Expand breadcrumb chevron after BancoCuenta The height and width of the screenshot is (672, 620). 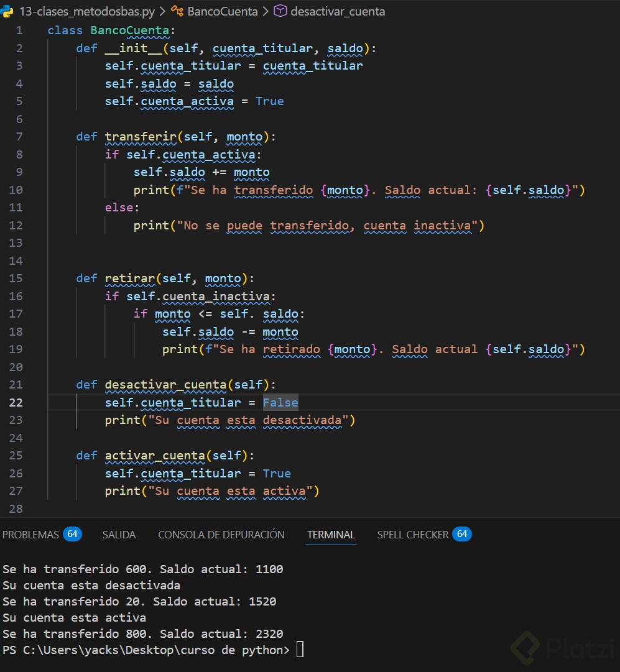coord(266,12)
